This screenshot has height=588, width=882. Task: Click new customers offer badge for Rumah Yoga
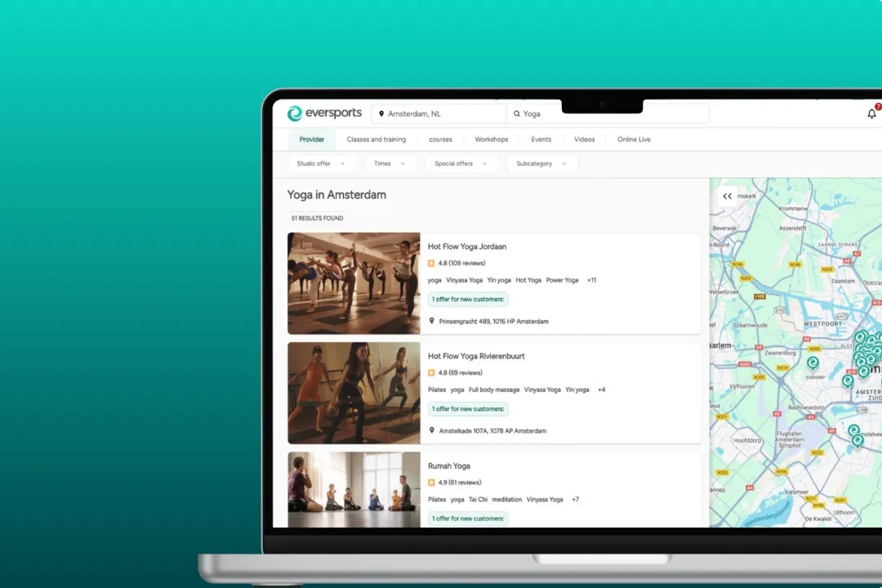468,519
